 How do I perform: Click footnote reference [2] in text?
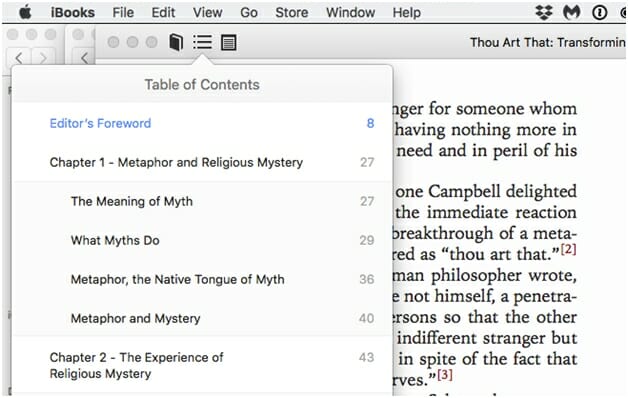pos(568,249)
